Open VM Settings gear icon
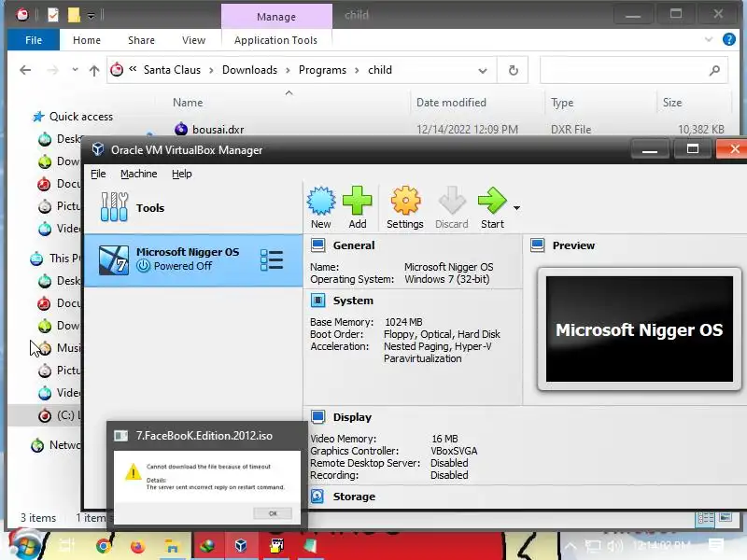The height and width of the screenshot is (560, 747). point(405,202)
